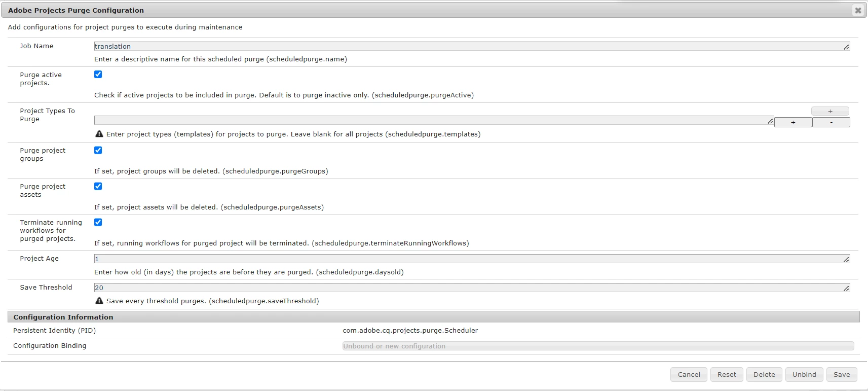Reset the configuration form
Viewport: 868px width, 391px height.
point(727,374)
